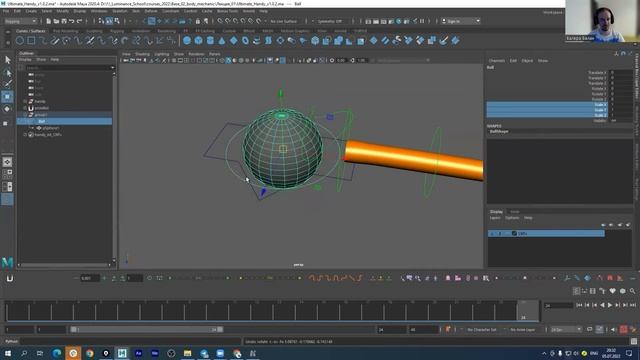Create a NURBS cube from the shelf
This screenshot has width=640, height=360.
(x=198, y=40)
